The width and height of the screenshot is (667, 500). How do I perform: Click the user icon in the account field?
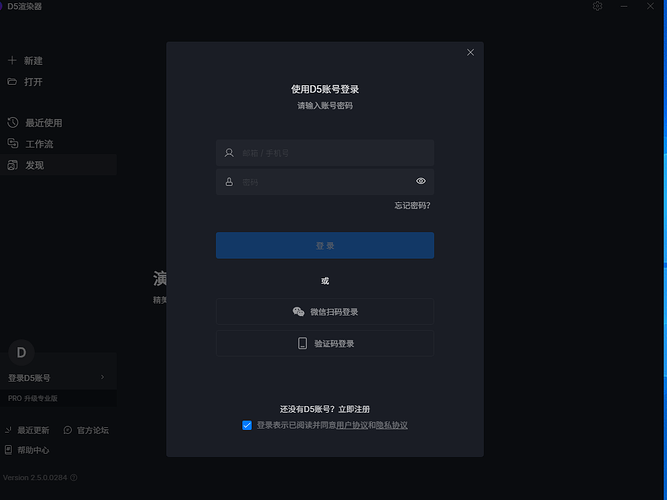pos(229,153)
